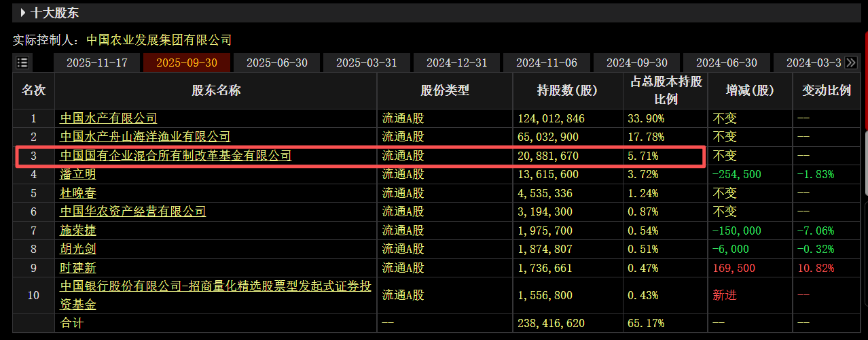This screenshot has height=340, width=868.
Task: Select the change value -254,500
Action: [x=737, y=174]
